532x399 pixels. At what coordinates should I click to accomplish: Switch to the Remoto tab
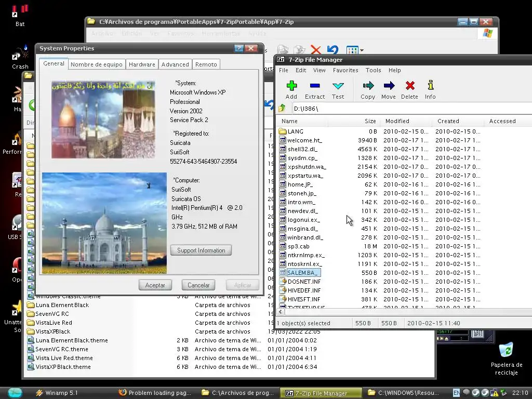pos(206,64)
